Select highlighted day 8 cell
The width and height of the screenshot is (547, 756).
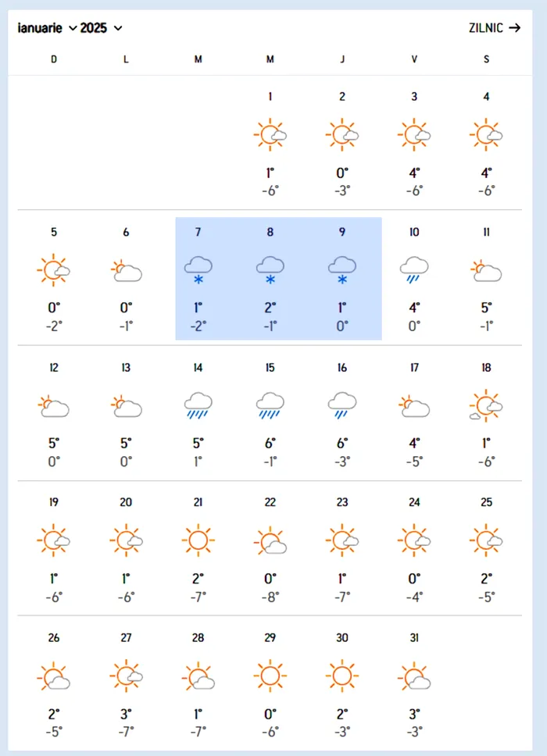[270, 279]
